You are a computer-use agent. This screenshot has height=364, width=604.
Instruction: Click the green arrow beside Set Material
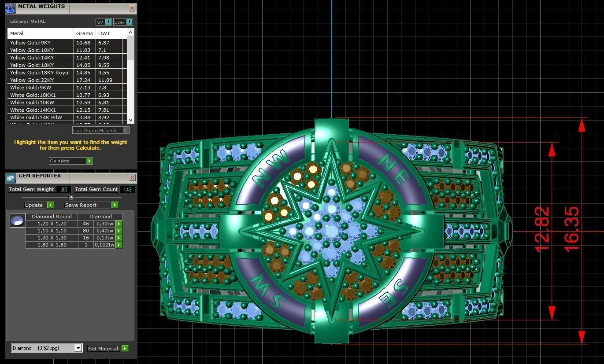point(125,348)
